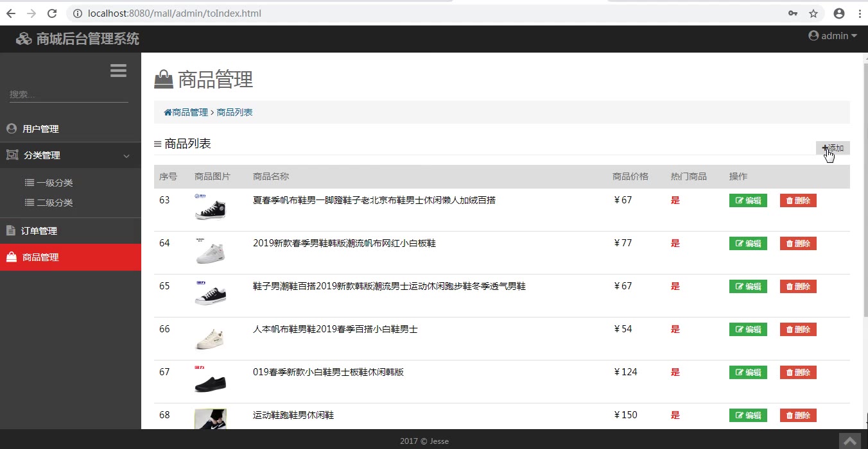Click 删除 for product 66

(798, 330)
